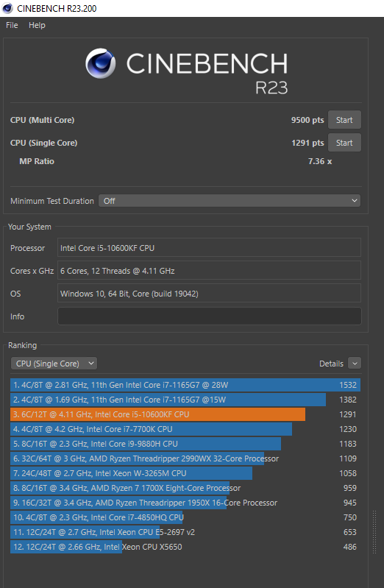Image resolution: width=384 pixels, height=588 pixels.
Task: Select the highlighted i5-10600KF ranking row
Action: [185, 414]
